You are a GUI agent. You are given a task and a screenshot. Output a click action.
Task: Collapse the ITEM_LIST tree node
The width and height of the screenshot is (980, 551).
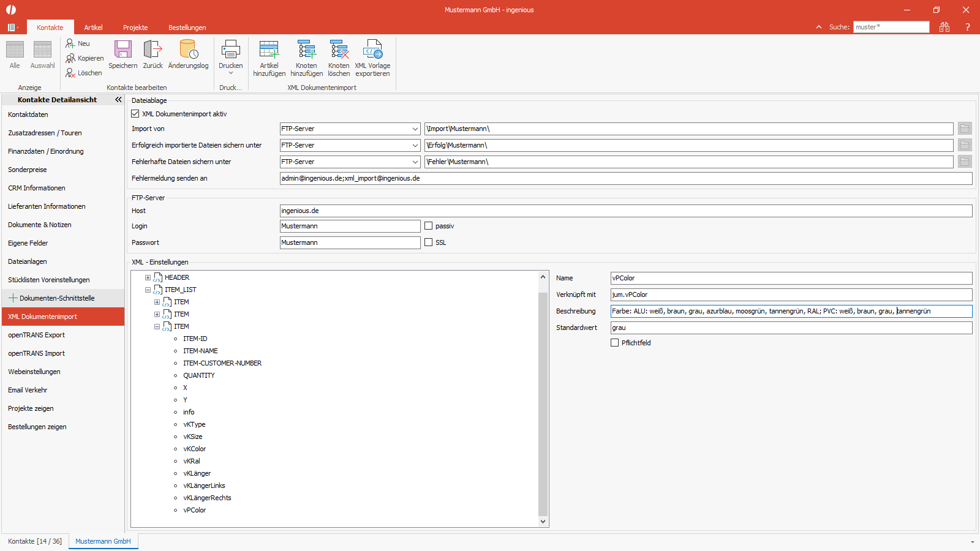click(148, 290)
